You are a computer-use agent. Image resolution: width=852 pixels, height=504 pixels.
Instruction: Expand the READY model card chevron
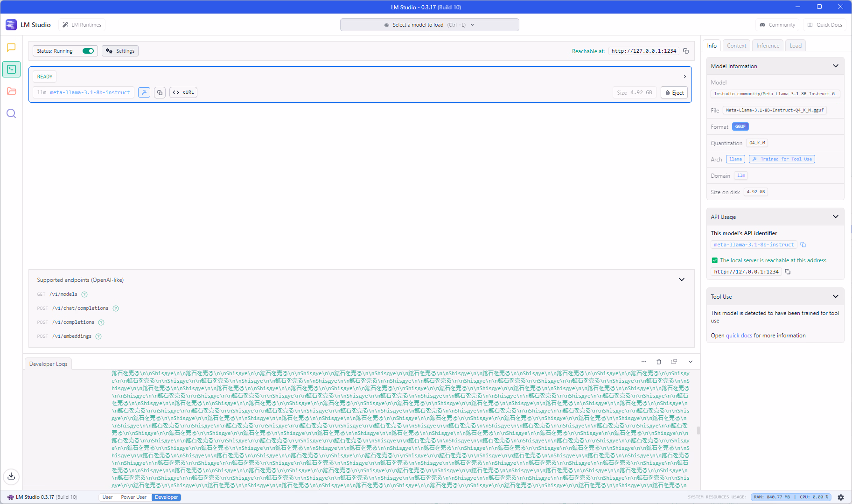pos(685,77)
